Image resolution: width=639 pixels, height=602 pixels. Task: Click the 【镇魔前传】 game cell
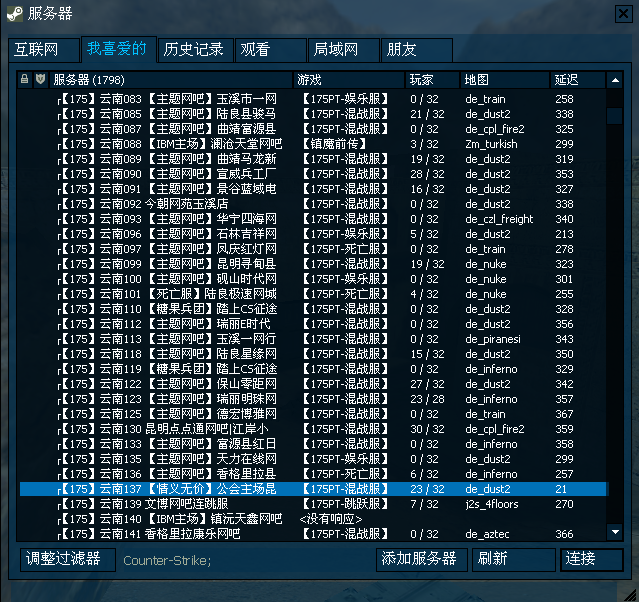coord(335,144)
